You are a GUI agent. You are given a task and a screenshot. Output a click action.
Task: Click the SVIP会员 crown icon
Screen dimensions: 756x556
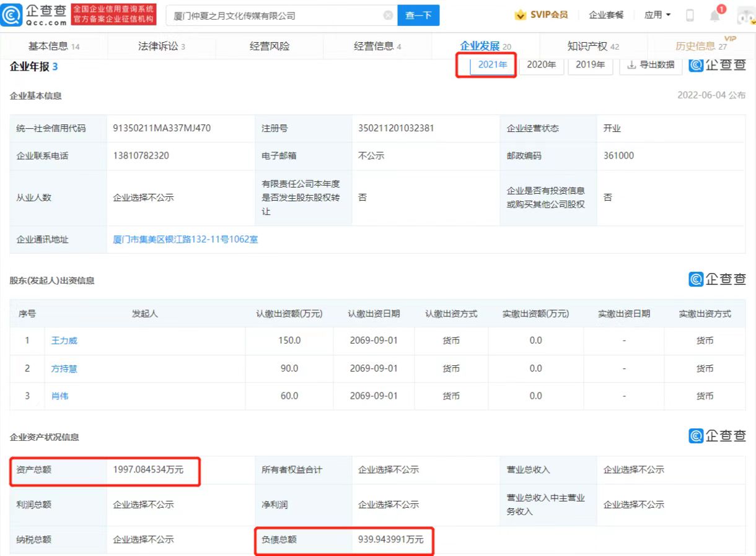click(x=521, y=15)
